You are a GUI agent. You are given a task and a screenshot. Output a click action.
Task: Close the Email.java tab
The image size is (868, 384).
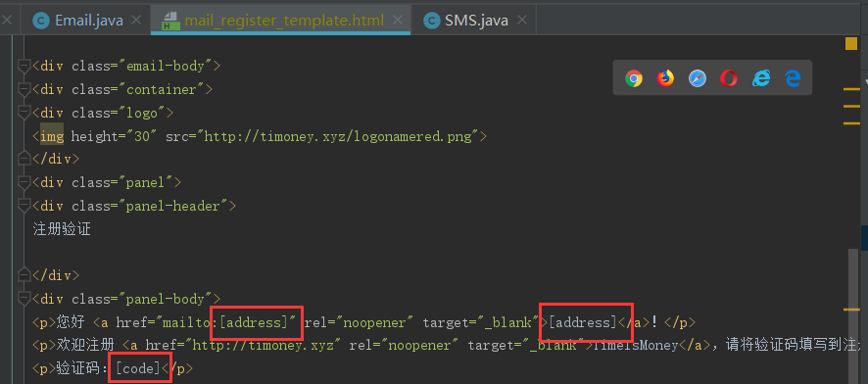136,21
